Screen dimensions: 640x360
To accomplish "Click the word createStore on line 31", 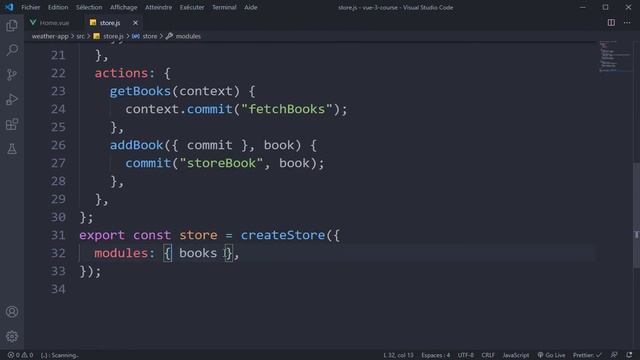I will click(282, 235).
